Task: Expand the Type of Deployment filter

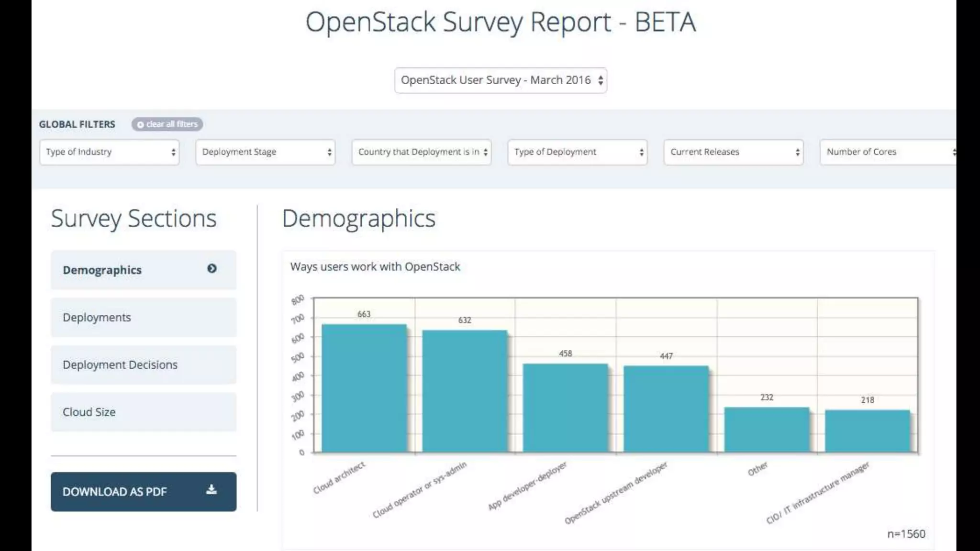Action: [578, 152]
